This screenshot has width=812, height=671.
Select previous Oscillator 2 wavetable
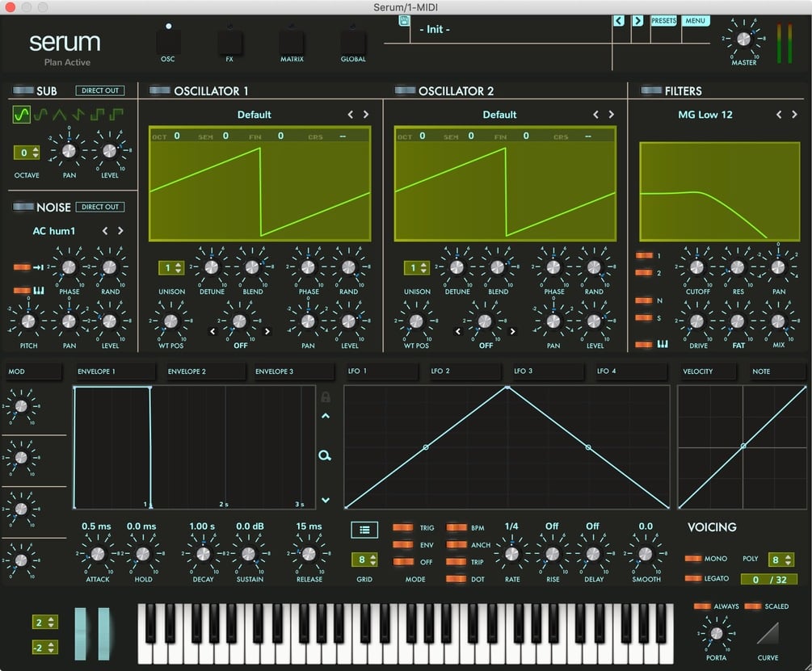[596, 115]
